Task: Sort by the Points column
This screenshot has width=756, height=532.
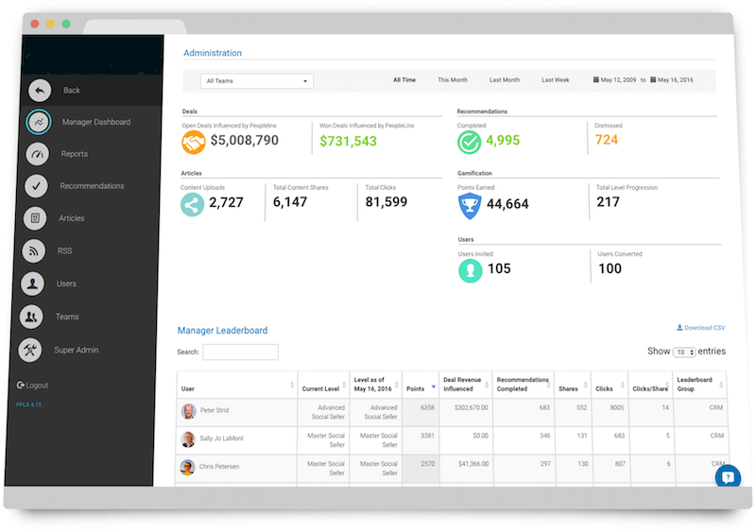Action: click(x=421, y=385)
